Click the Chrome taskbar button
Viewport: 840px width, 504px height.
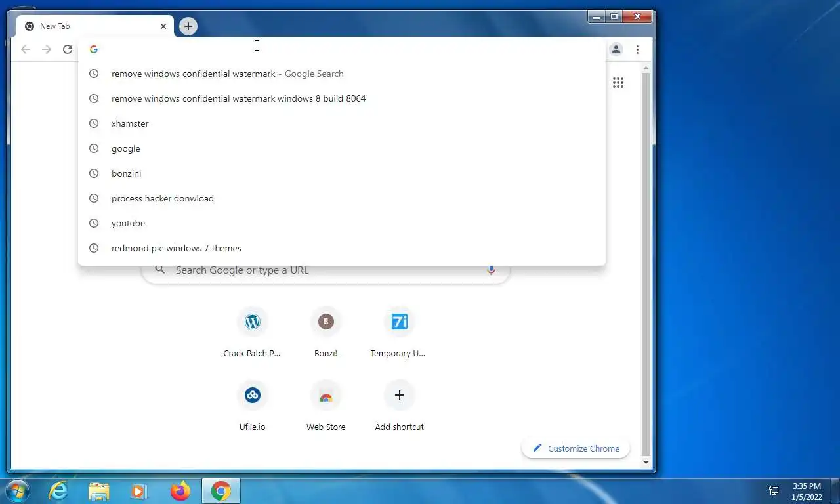point(221,491)
